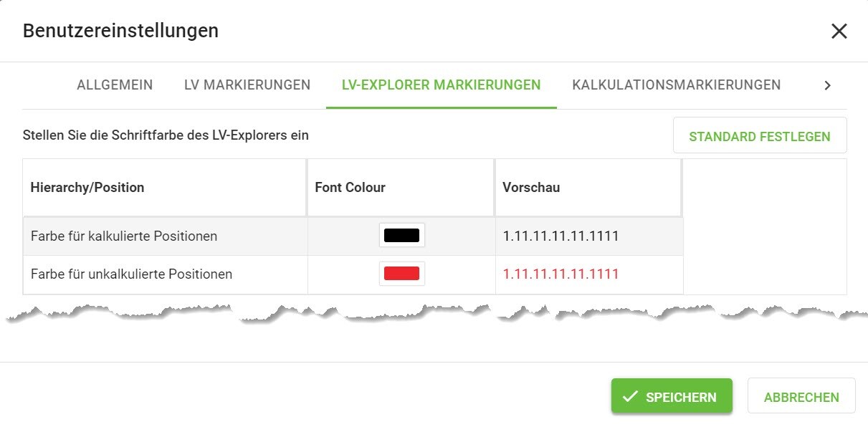Click the Font Colour column header
The height and width of the screenshot is (427, 868).
(401, 188)
